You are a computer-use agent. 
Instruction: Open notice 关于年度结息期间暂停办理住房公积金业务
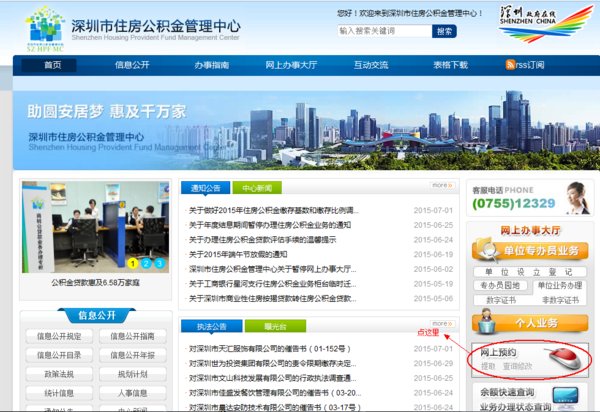pos(269,225)
